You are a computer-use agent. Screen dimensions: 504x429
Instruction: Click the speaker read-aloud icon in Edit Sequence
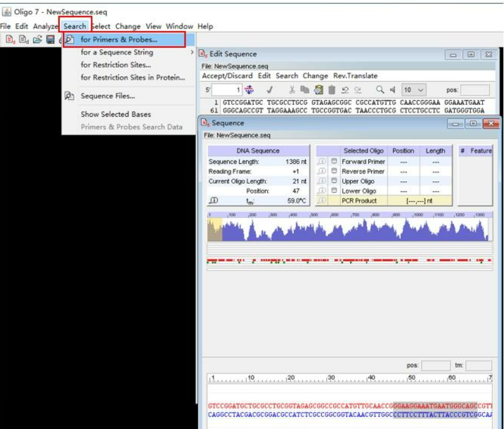[392, 90]
